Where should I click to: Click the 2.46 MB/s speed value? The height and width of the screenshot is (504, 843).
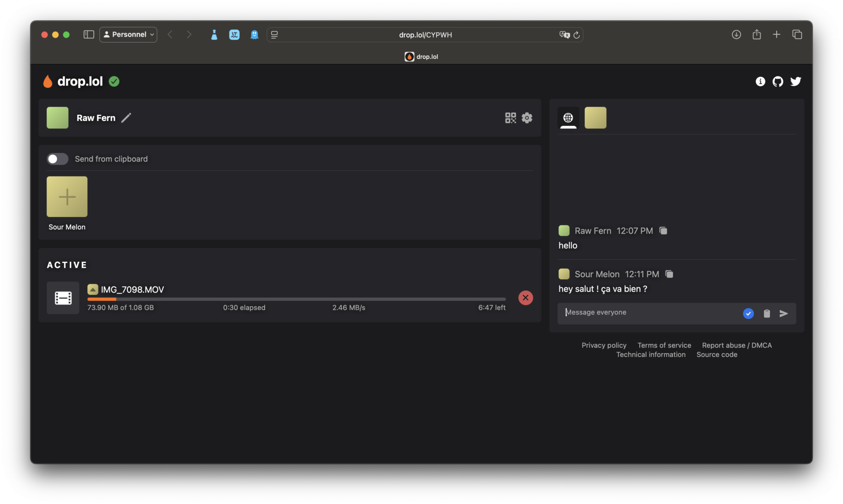349,307
